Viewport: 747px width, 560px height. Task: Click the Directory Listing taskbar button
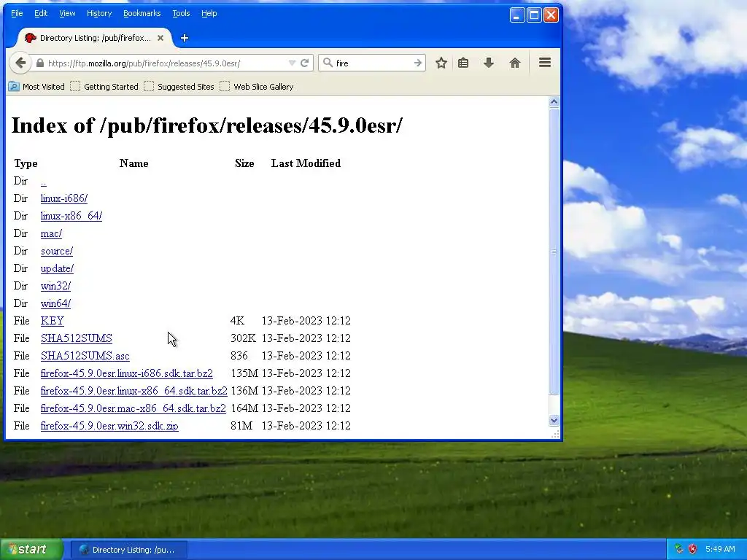click(128, 550)
